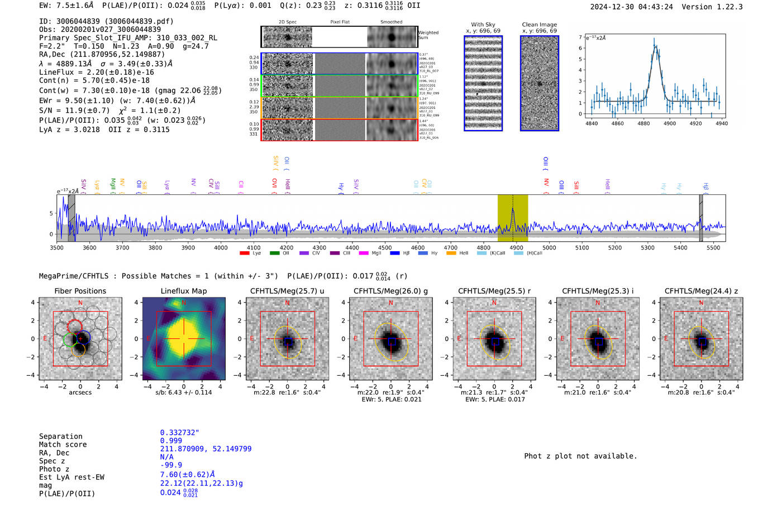Image resolution: width=782 pixels, height=532 pixels.
Task: Select the green OII legend swatch
Action: [x=274, y=253]
